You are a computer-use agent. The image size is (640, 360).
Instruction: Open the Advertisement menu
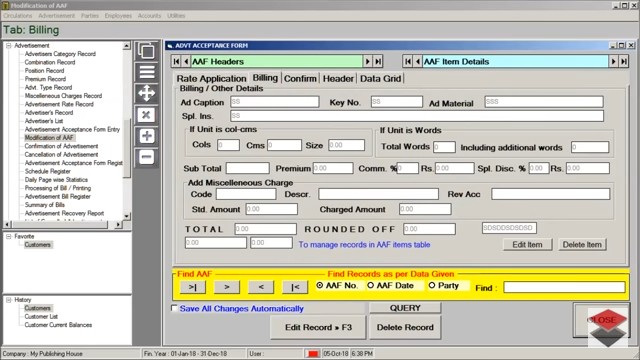(x=57, y=16)
